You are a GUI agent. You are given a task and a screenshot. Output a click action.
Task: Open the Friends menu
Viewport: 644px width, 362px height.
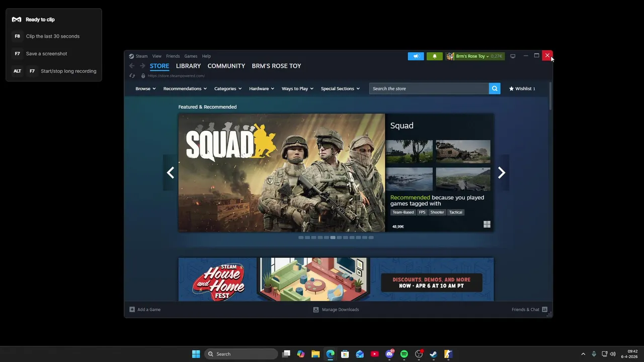pos(173,56)
